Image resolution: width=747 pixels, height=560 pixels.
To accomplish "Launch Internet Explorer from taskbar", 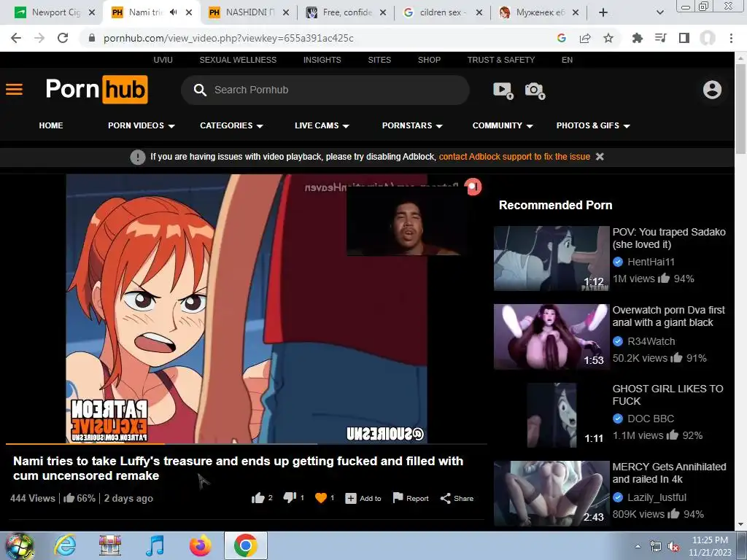I will tap(64, 545).
